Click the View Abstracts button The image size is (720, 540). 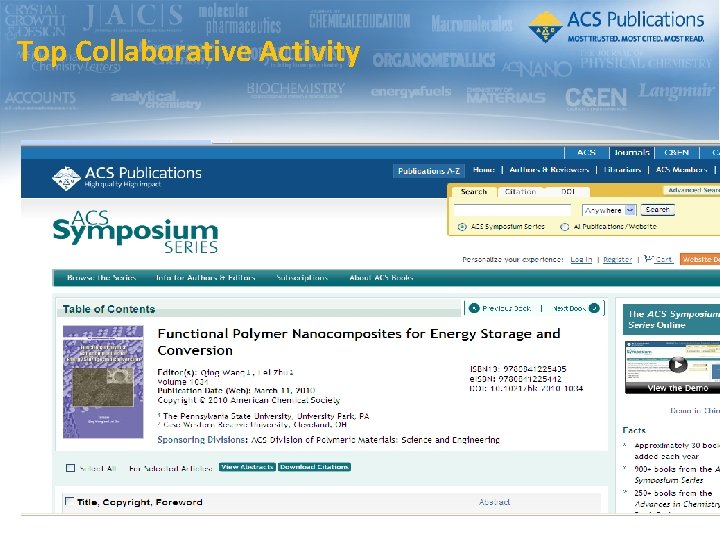click(247, 467)
